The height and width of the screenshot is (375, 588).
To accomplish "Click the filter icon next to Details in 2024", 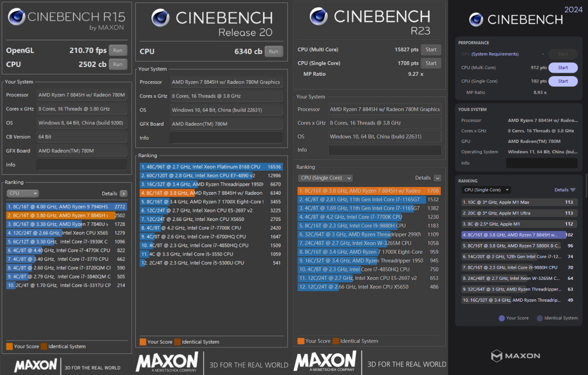I will [573, 190].
